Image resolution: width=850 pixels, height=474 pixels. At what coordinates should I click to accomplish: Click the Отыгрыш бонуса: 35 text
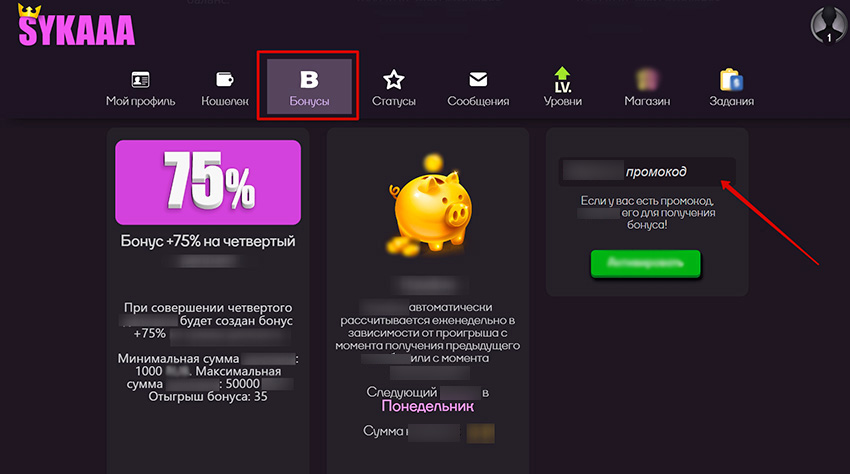tap(208, 396)
